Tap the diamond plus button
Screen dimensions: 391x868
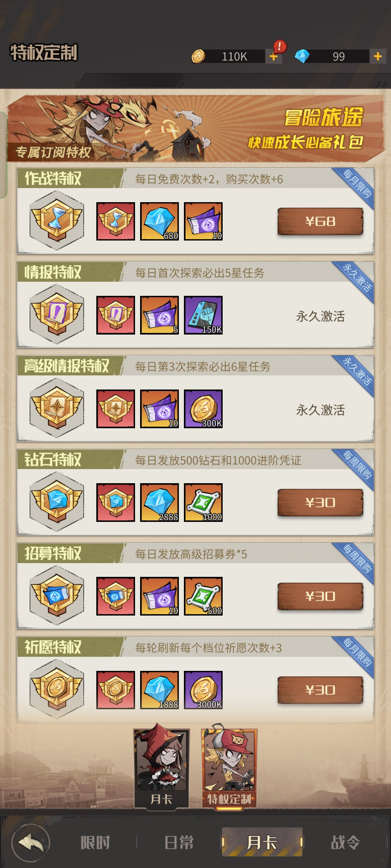tap(378, 56)
